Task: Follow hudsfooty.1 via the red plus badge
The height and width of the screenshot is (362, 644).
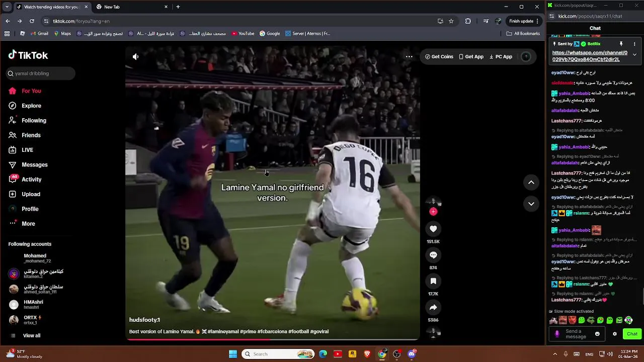Action: [433, 212]
